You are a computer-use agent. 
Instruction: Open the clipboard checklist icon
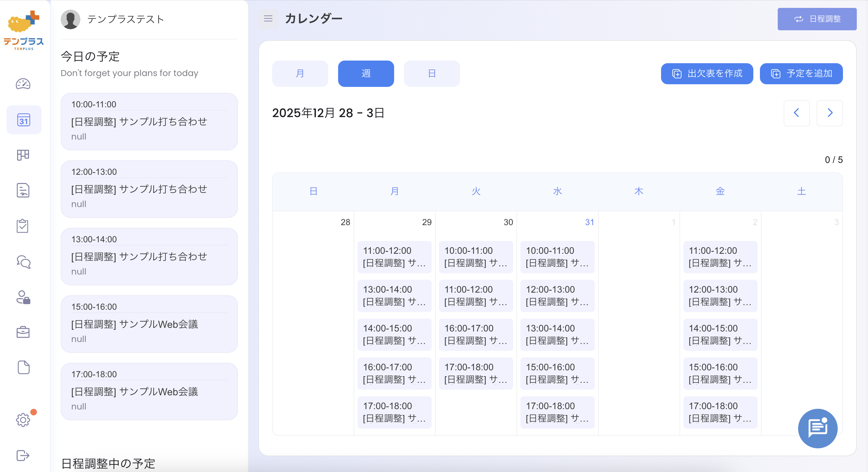point(23,226)
